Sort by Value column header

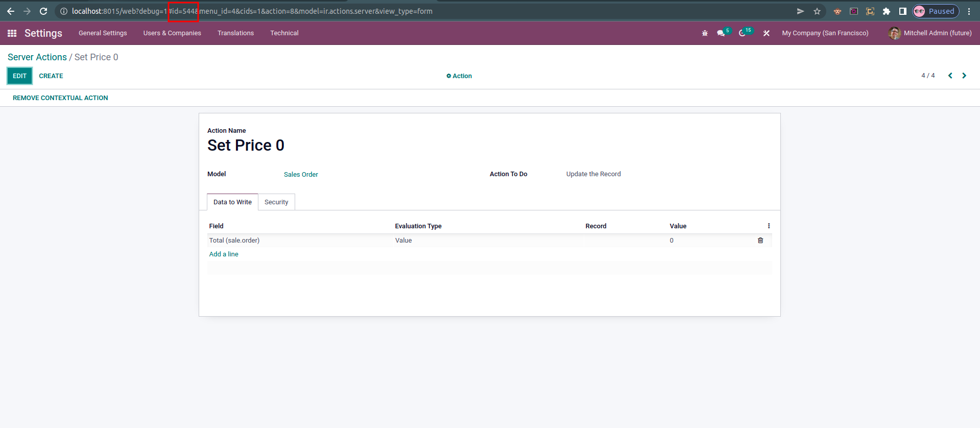click(x=678, y=226)
